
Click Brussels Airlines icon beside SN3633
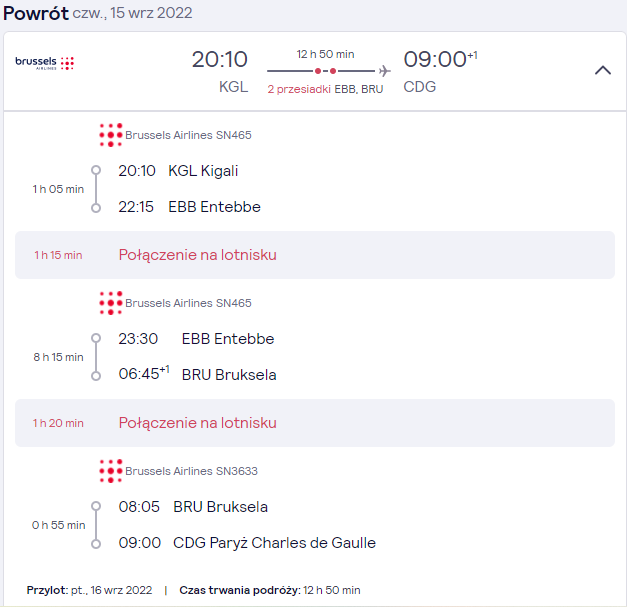pyautogui.click(x=111, y=471)
